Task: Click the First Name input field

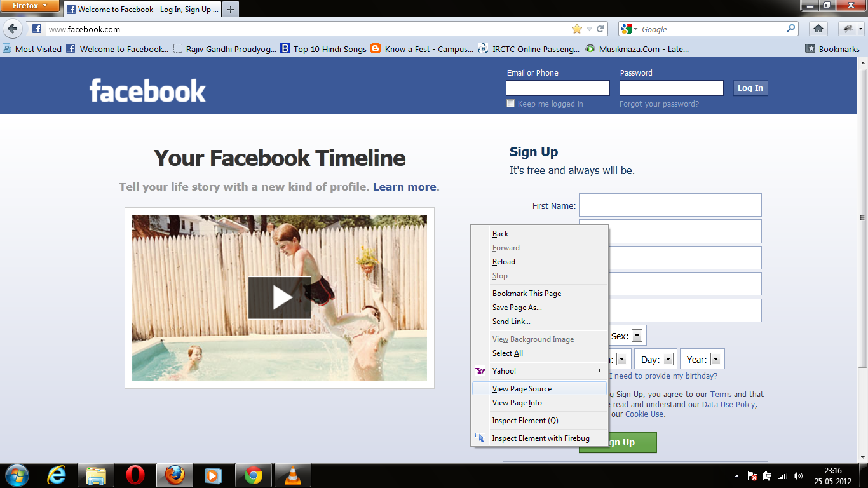Action: tap(670, 205)
